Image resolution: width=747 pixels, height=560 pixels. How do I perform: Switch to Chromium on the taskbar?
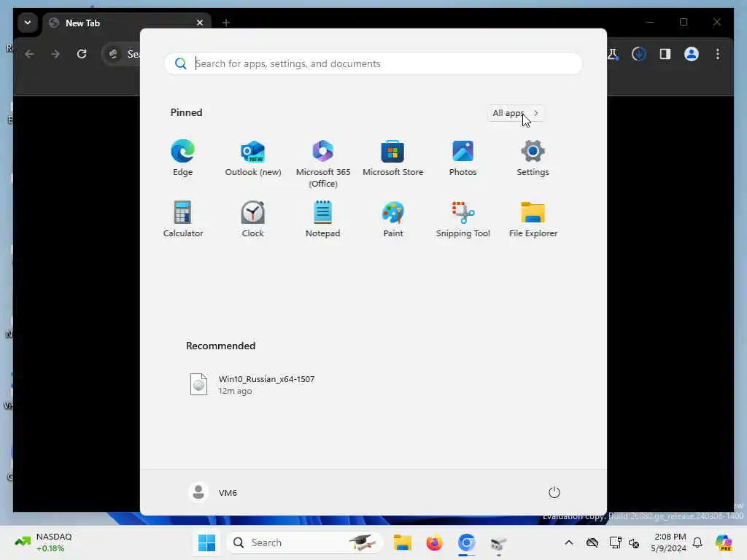pos(466,542)
